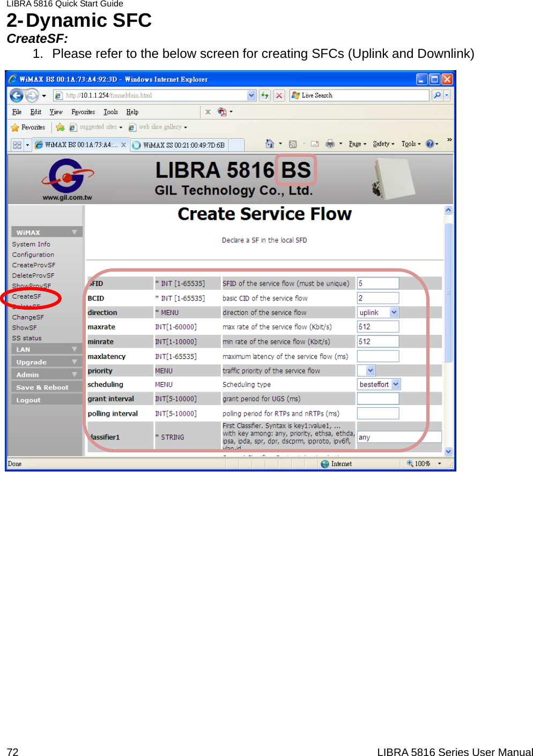The width and height of the screenshot is (533, 756).
Task: Click the Read Mail icon
Action: click(x=315, y=144)
